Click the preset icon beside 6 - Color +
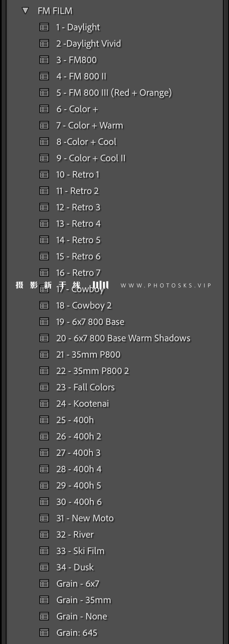Screen dimensions: 229x644 pyautogui.click(x=44, y=109)
